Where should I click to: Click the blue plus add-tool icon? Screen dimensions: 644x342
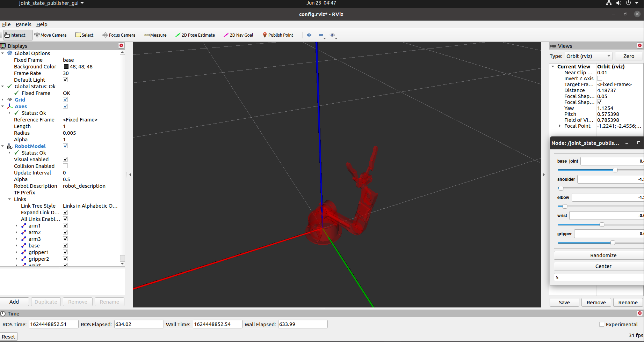[x=309, y=35]
